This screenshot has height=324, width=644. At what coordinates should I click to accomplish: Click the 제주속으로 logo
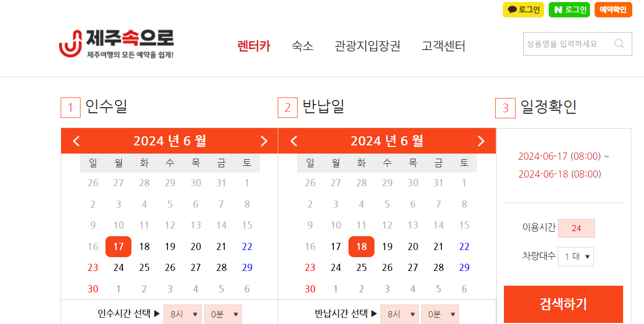(x=116, y=43)
